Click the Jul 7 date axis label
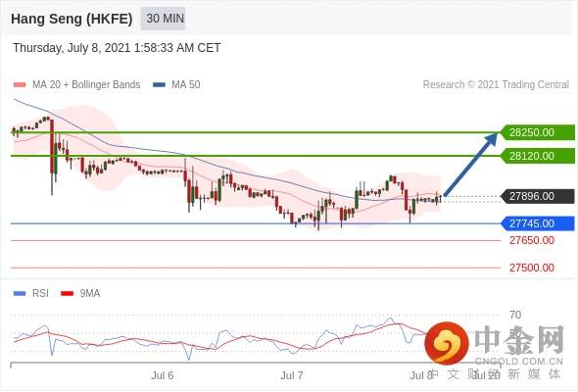The height and width of the screenshot is (392, 578). pyautogui.click(x=292, y=375)
